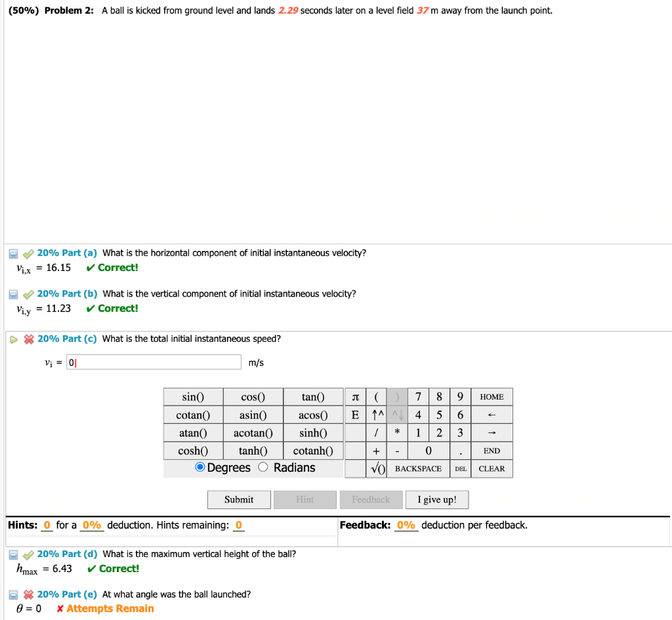Click the red X icon beside Part (c)
The image size is (672, 620).
28,339
